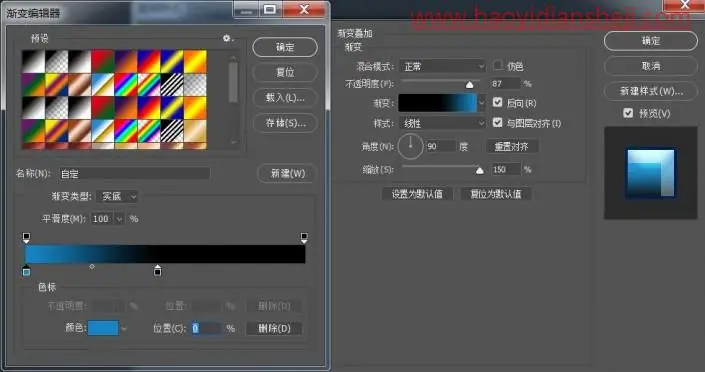The width and height of the screenshot is (705, 372).
Task: Select the transparent stripes preset in second row
Action: tap(172, 85)
